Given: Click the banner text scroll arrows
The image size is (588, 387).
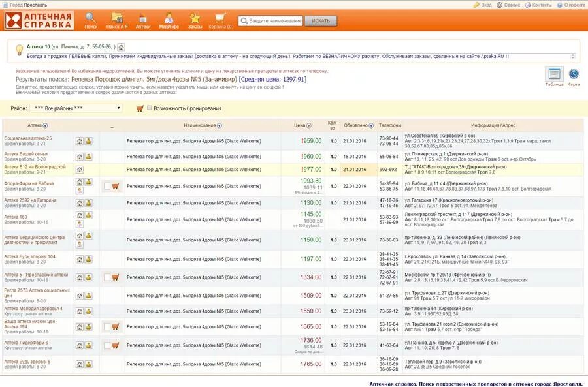Looking at the screenshot, I should tap(572, 56).
